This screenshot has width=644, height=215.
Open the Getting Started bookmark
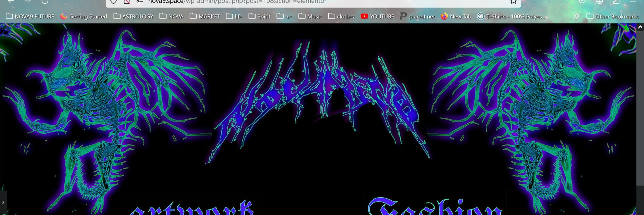coord(84,17)
